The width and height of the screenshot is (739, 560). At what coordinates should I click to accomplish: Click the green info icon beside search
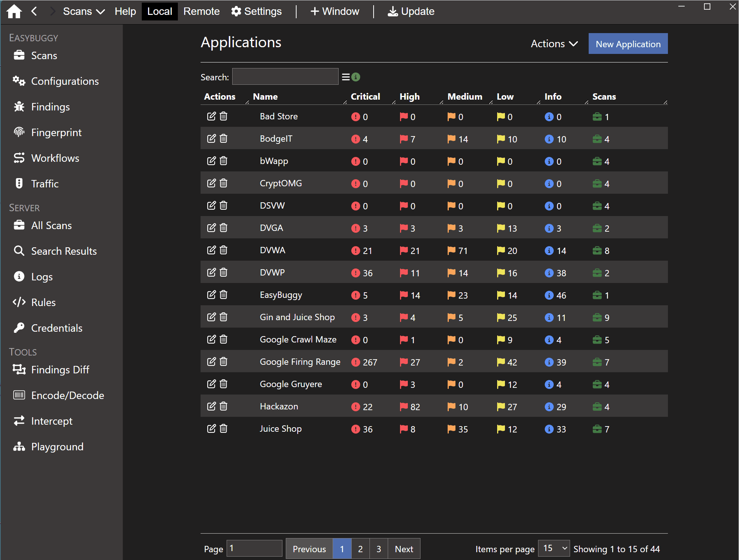[356, 77]
